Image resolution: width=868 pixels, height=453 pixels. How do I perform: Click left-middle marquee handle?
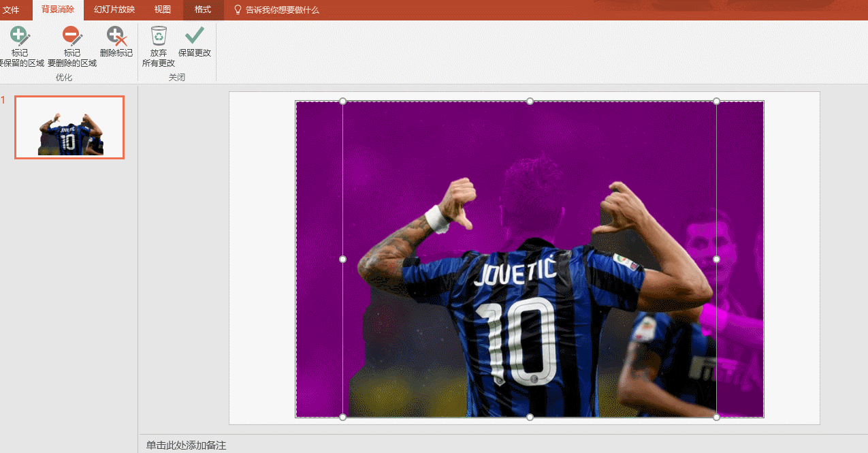pos(343,259)
